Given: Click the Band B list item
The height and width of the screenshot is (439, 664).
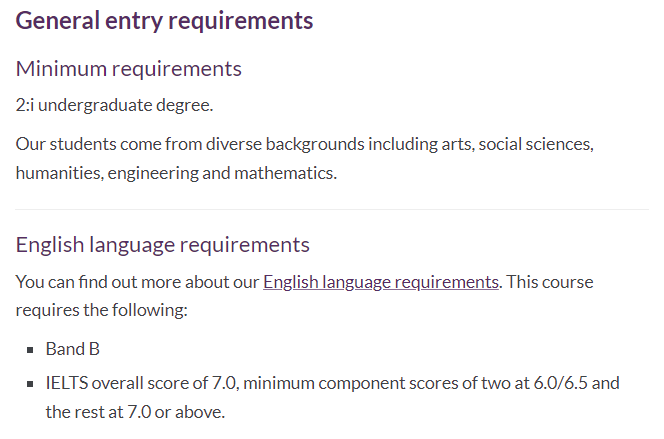Looking at the screenshot, I should pyautogui.click(x=73, y=349).
